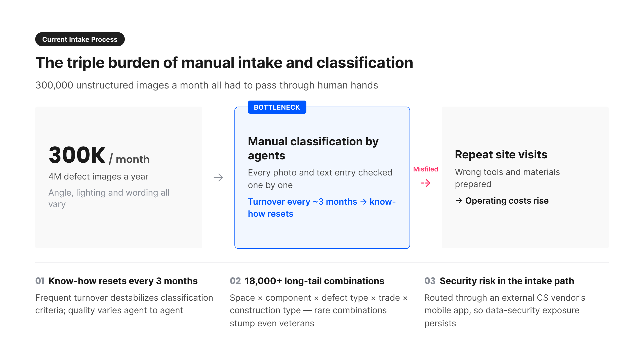
Task: Click the red Misfiled label
Action: pyautogui.click(x=426, y=169)
